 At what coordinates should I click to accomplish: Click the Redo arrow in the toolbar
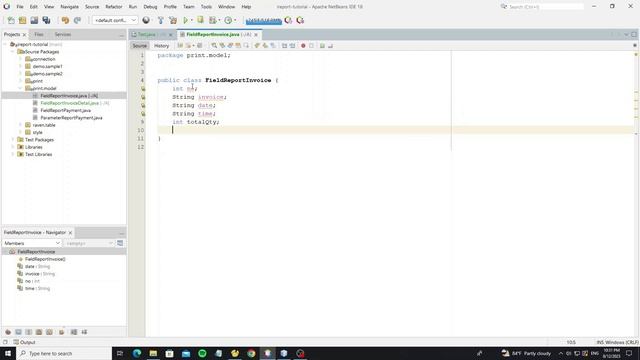pyautogui.click(x=77, y=20)
